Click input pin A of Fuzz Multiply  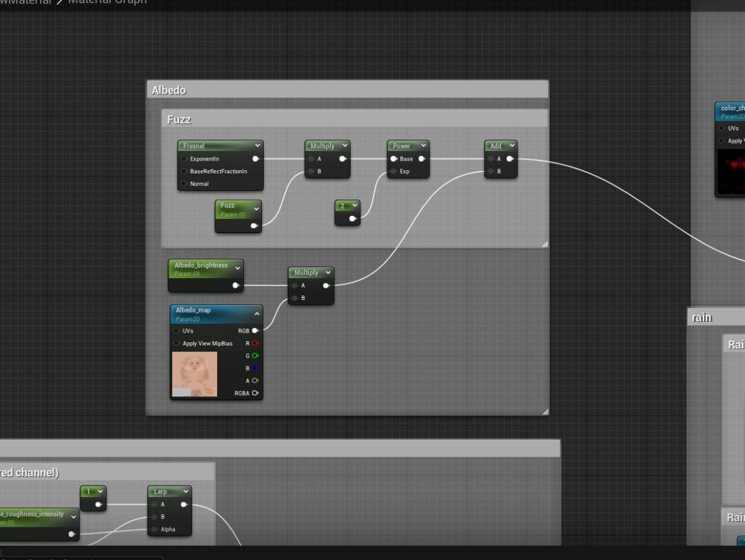[x=311, y=159]
